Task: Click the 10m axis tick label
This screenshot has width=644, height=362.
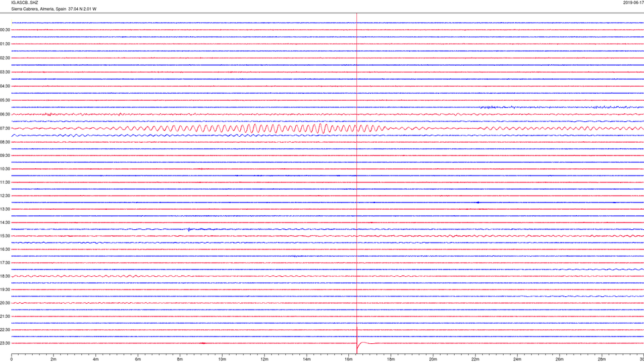Action: (x=222, y=359)
